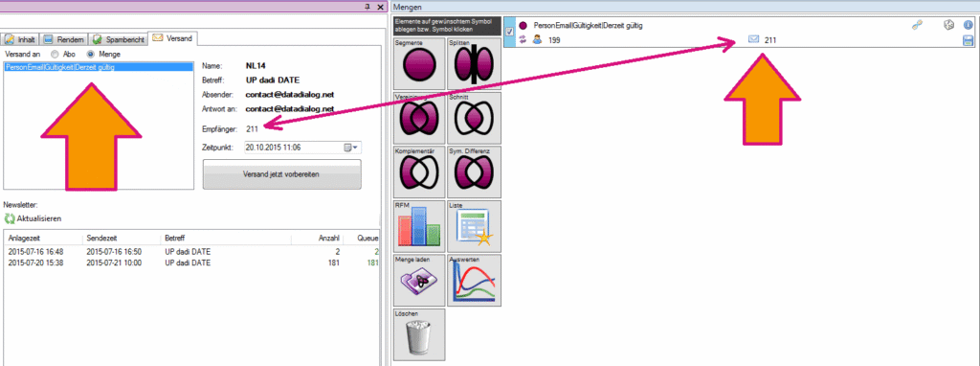Click the PersonEmail set name in Mengen panel
The height and width of the screenshot is (366, 980).
point(589,26)
